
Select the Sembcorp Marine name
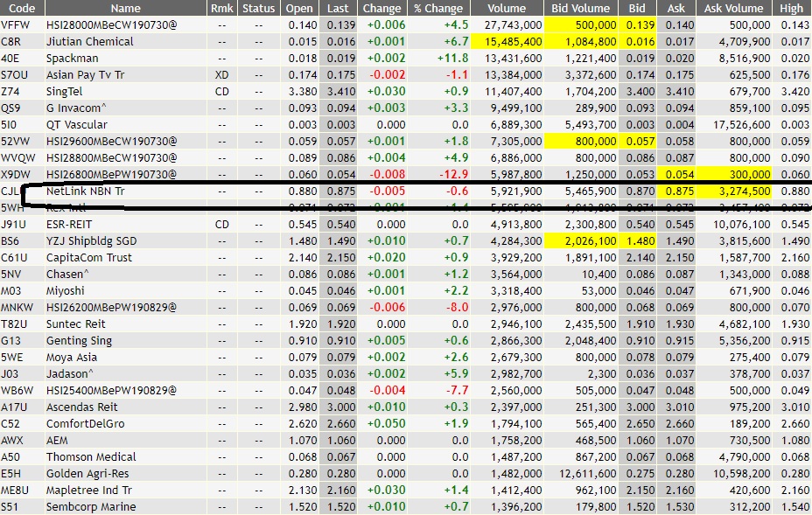coord(91,507)
